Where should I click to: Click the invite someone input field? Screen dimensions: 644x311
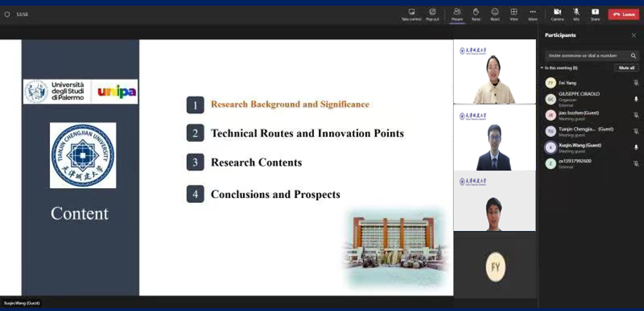(587, 55)
